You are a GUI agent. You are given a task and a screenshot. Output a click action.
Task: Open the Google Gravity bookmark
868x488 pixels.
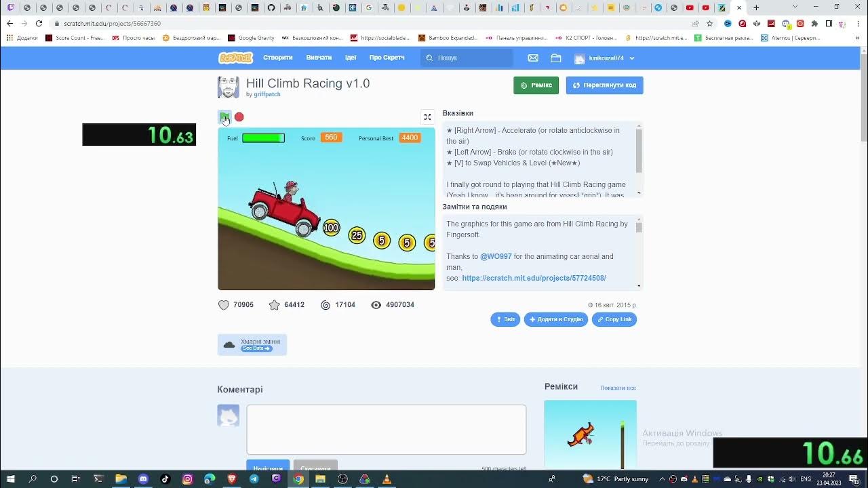point(251,38)
